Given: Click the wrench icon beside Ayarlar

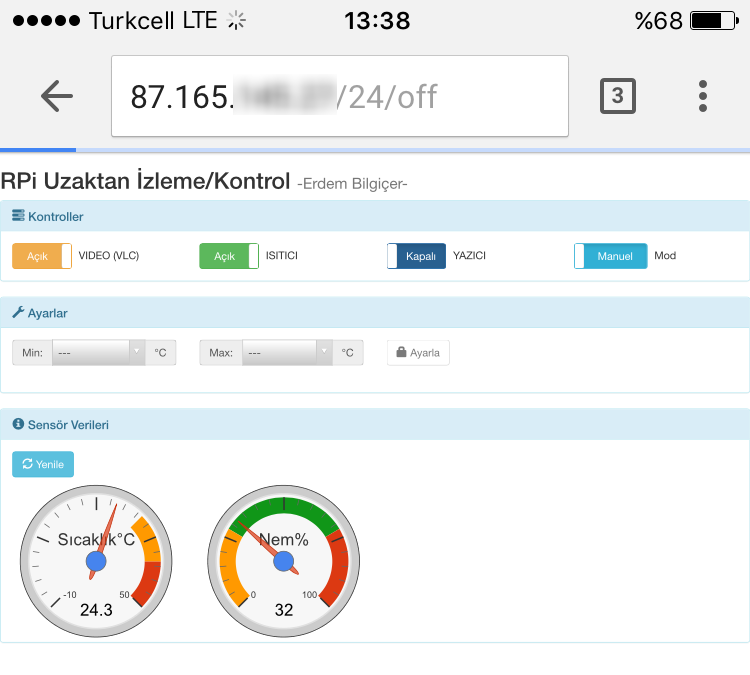Looking at the screenshot, I should point(18,313).
